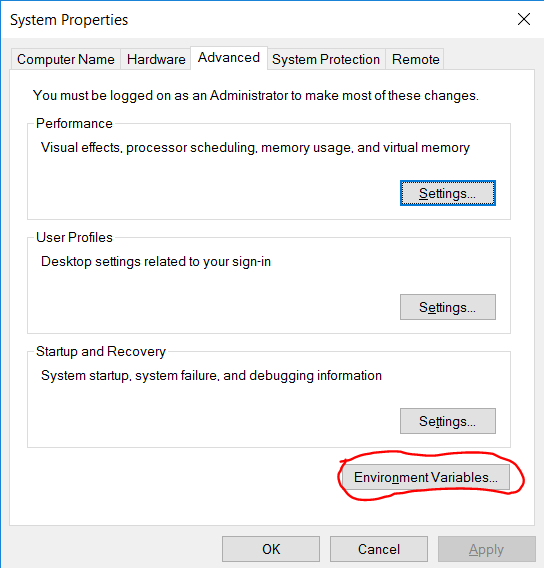544x568 pixels.
Task: Open the Hardware tab
Action: pyautogui.click(x=156, y=59)
